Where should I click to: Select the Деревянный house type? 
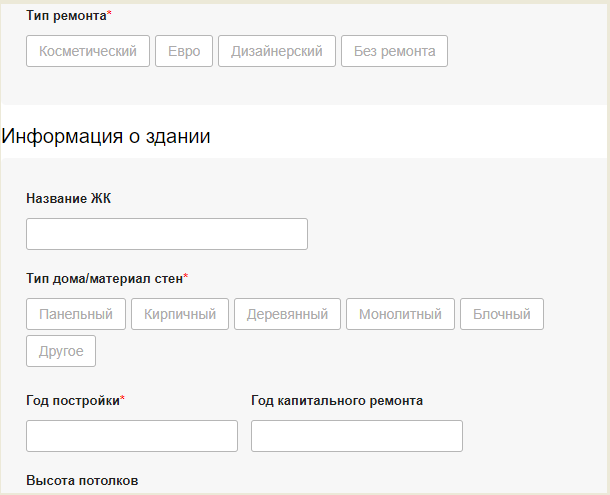coord(288,314)
